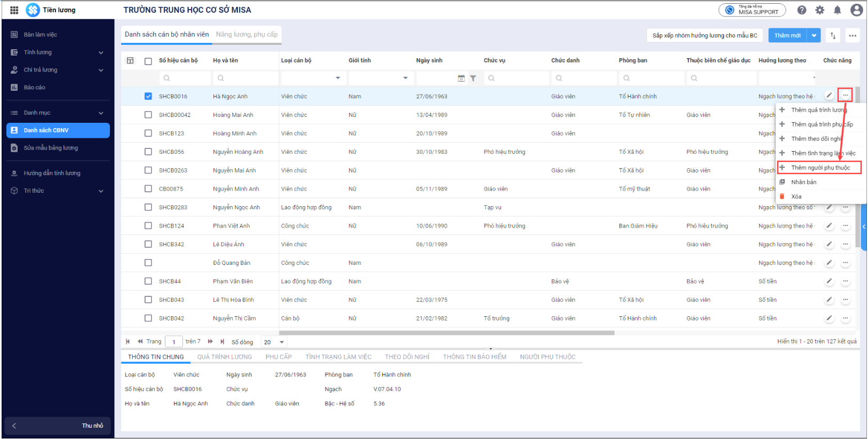
Task: Open the notifications bell icon
Action: click(837, 10)
